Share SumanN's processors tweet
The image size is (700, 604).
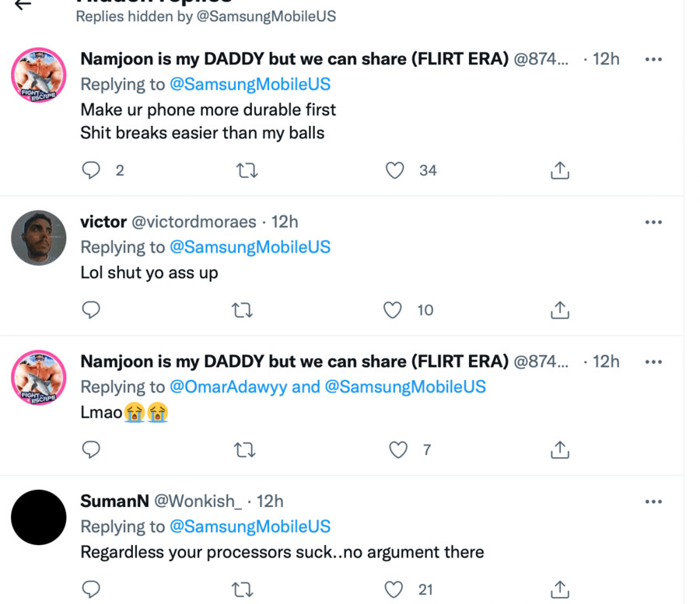560,589
